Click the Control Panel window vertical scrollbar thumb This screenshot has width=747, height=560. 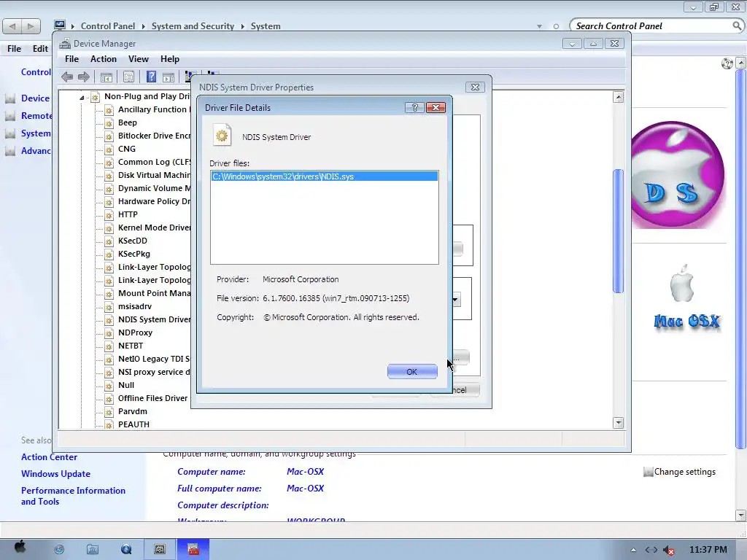pos(741,260)
